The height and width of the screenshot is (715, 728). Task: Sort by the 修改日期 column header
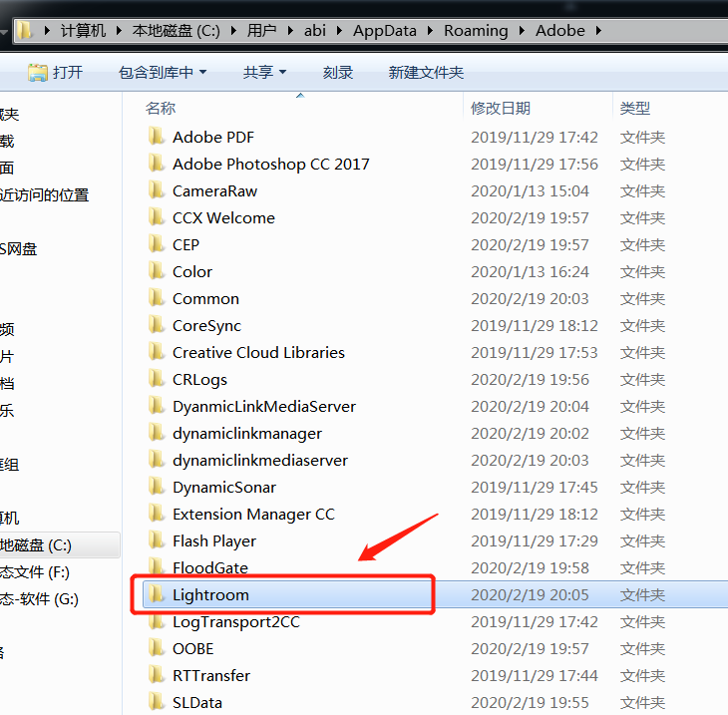pos(500,108)
